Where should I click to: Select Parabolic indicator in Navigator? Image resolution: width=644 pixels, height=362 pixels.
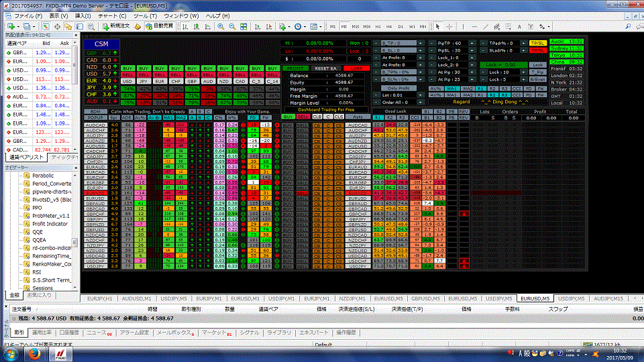[43, 175]
